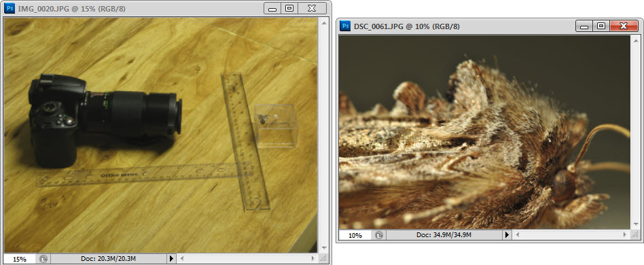Click horizontal scroll right arrow in DSC_0061.JPG

point(626,235)
